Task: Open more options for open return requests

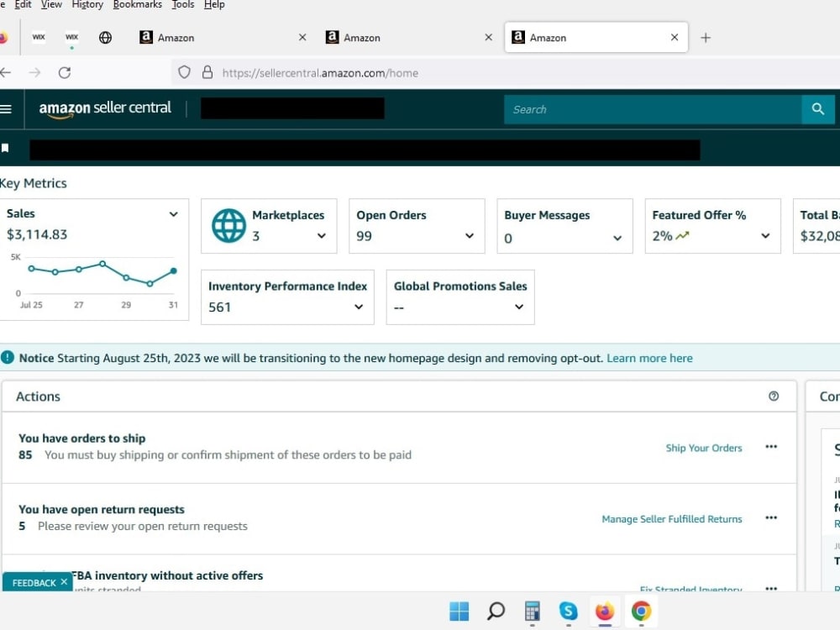Action: pos(771,517)
